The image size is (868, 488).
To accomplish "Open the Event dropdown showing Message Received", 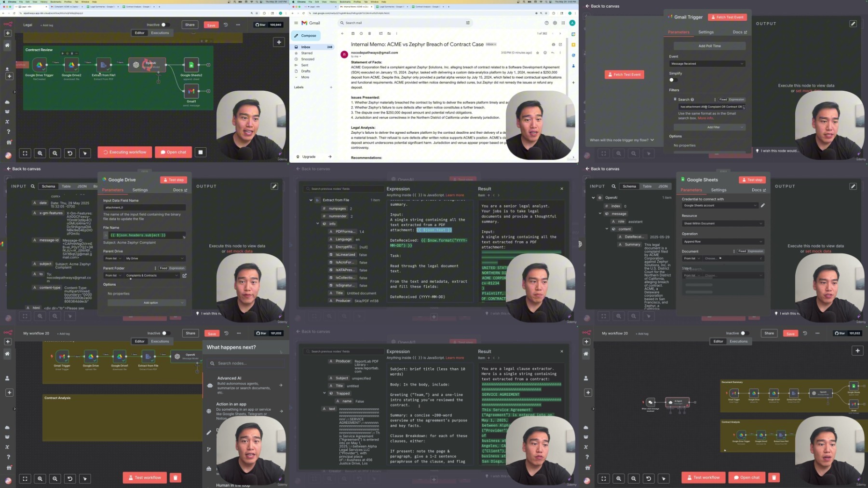I will pos(707,64).
